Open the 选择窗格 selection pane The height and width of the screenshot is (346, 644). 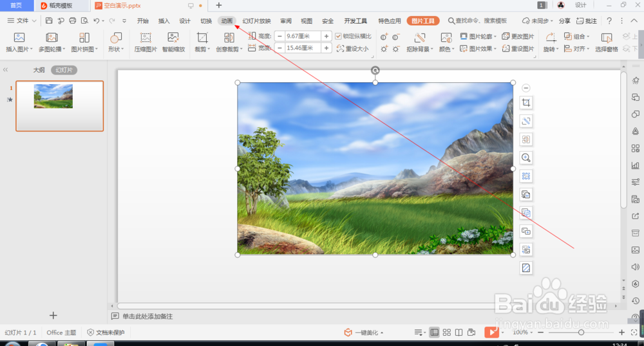pos(606,42)
